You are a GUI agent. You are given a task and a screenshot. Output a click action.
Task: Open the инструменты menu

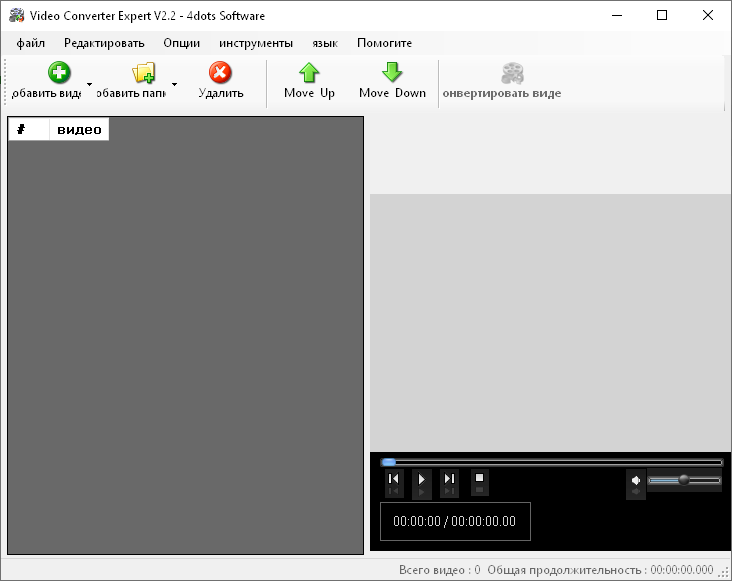coord(256,43)
